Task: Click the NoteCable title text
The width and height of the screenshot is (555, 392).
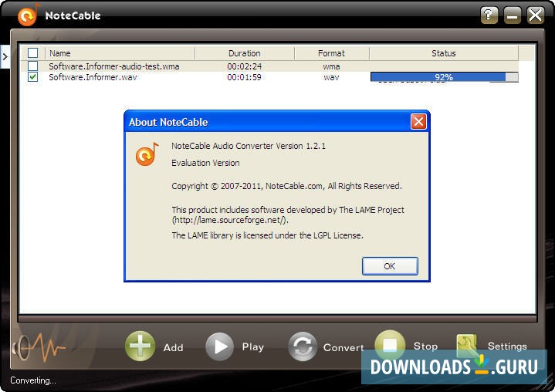Action: [73, 15]
